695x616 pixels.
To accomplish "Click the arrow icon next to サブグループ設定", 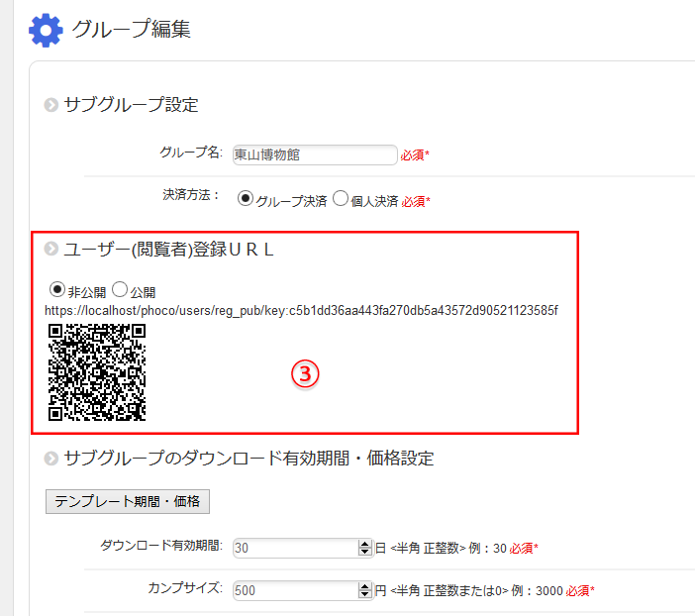I will click(x=51, y=105).
